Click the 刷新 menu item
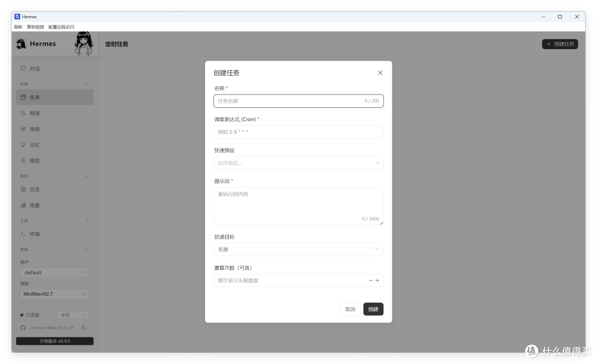597x364 pixels. pos(18,27)
